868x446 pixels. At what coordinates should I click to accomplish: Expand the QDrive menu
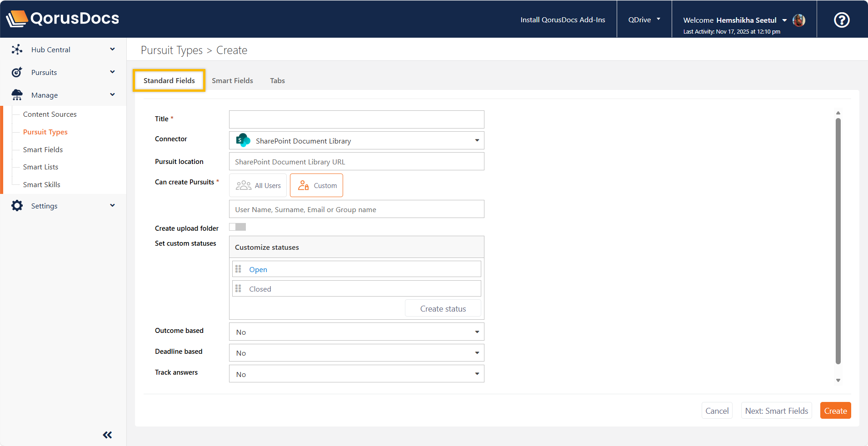point(644,20)
